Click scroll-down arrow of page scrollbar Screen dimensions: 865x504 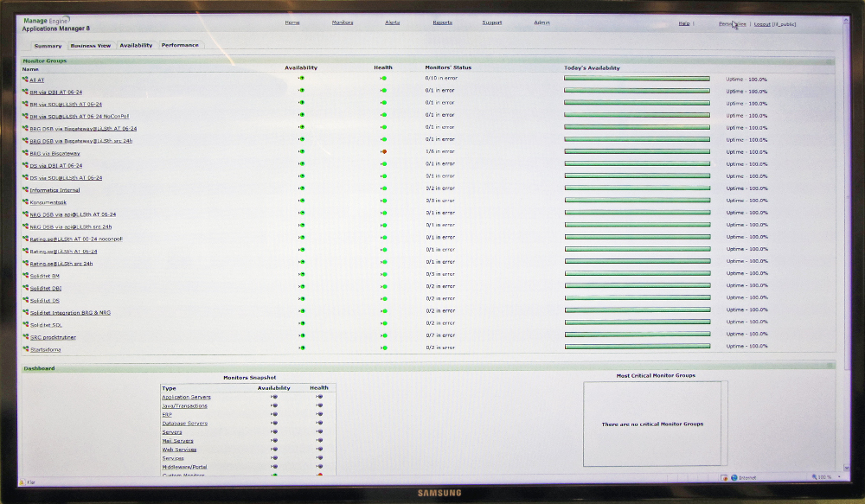846,468
